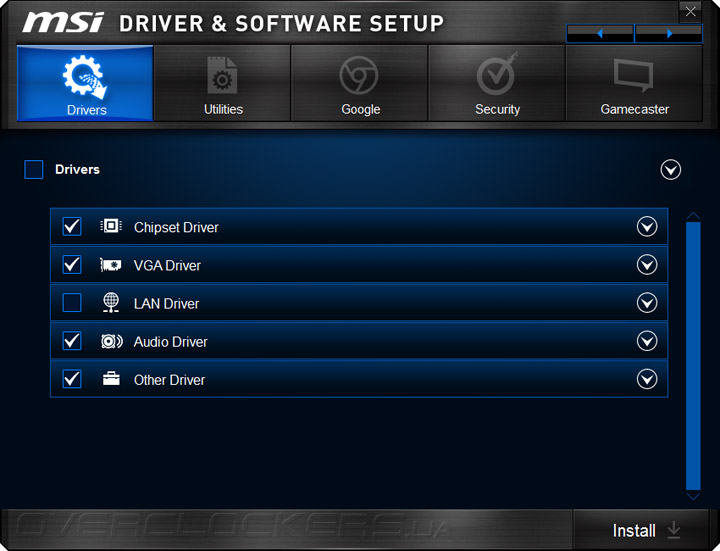The height and width of the screenshot is (551, 720).
Task: Collapse the Drivers section header chevron
Action: pos(671,170)
